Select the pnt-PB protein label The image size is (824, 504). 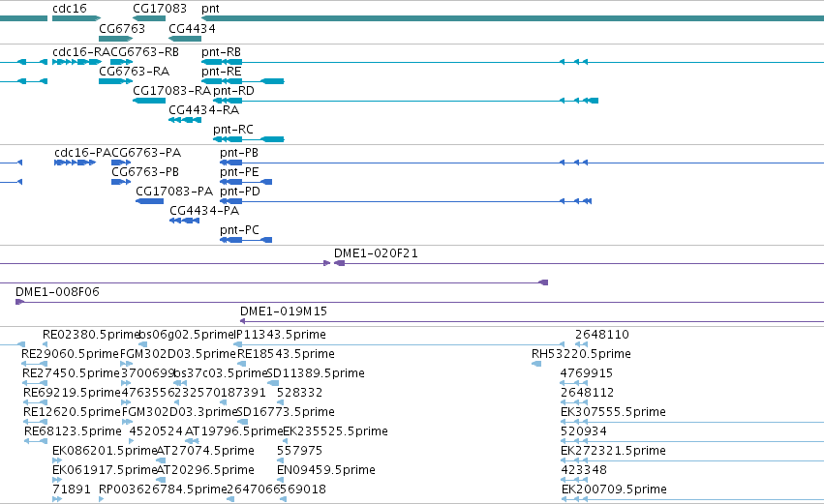click(239, 153)
